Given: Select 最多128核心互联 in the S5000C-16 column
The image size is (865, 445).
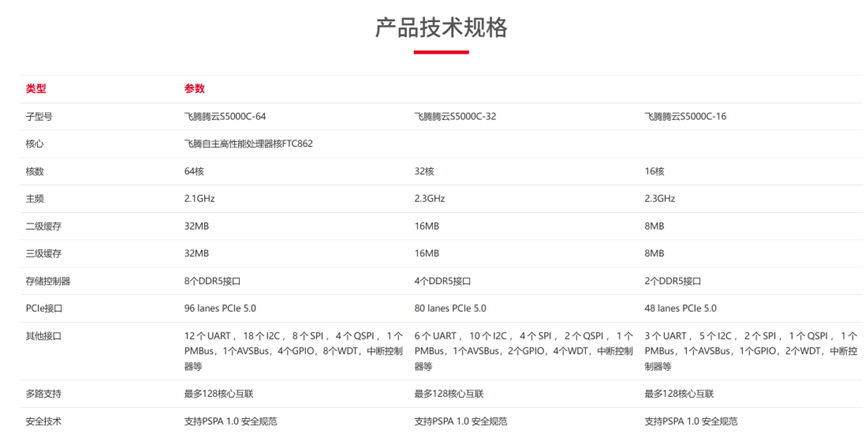Looking at the screenshot, I should click(x=679, y=394).
